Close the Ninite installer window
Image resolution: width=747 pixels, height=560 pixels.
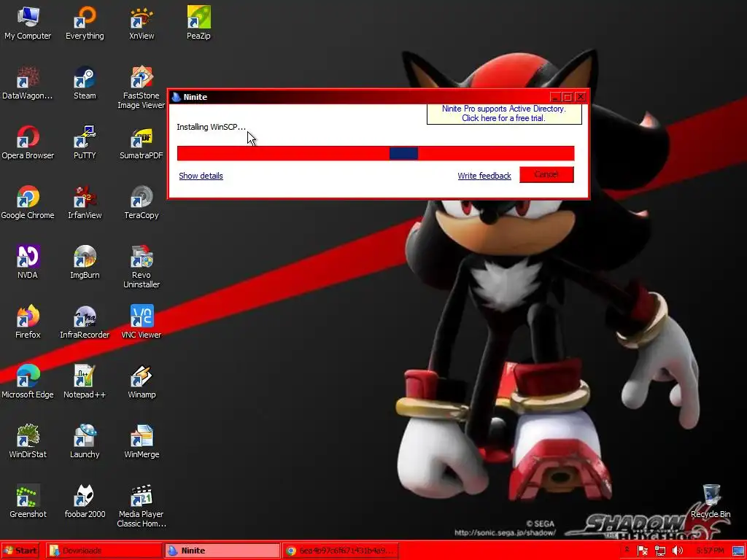581,97
